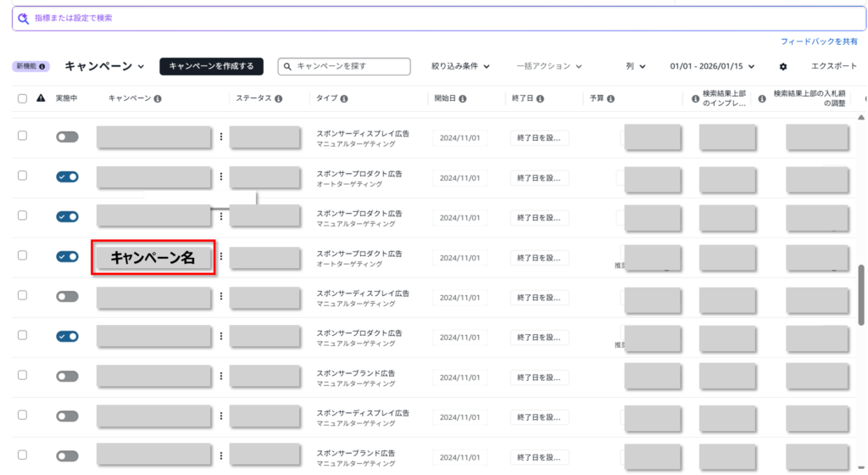
Task: Click the エクスポート button
Action: point(834,66)
